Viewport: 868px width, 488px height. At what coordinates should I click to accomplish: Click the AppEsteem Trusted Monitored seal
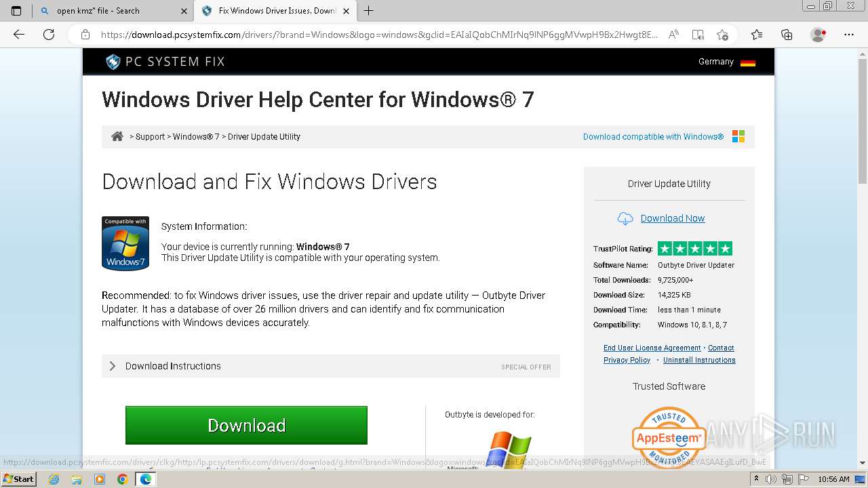[x=669, y=437]
